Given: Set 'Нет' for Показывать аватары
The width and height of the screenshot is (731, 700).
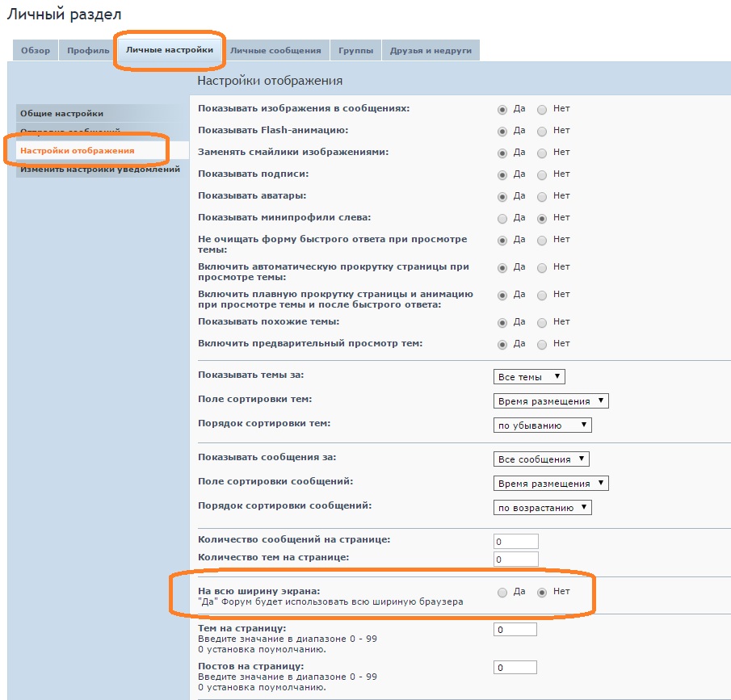Looking at the screenshot, I should pyautogui.click(x=542, y=196).
